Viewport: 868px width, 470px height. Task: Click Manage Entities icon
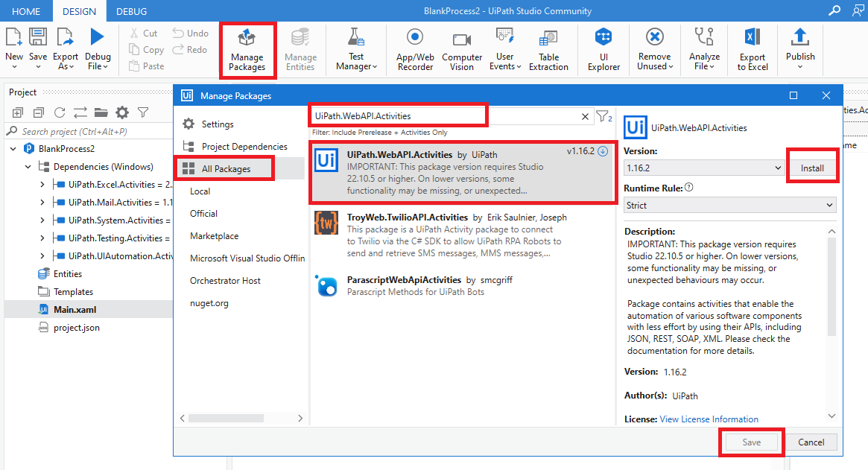coord(300,37)
